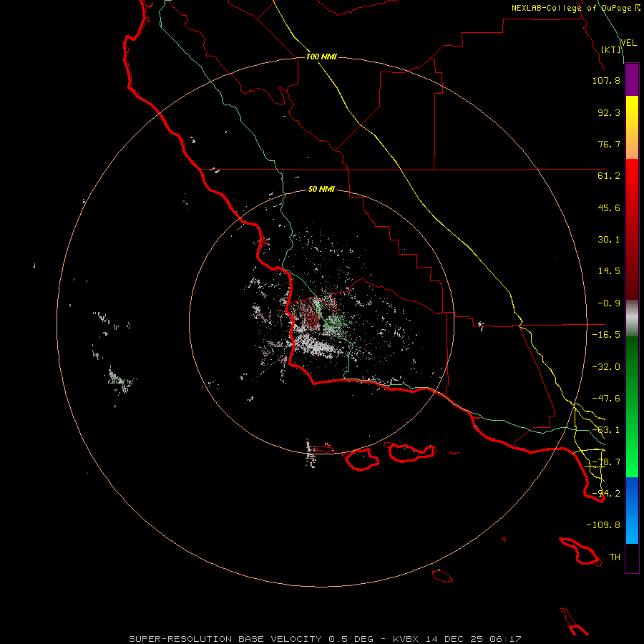Click the -47.6 velocity scale value
Image resolution: width=644 pixels, height=644 pixels.
(606, 399)
